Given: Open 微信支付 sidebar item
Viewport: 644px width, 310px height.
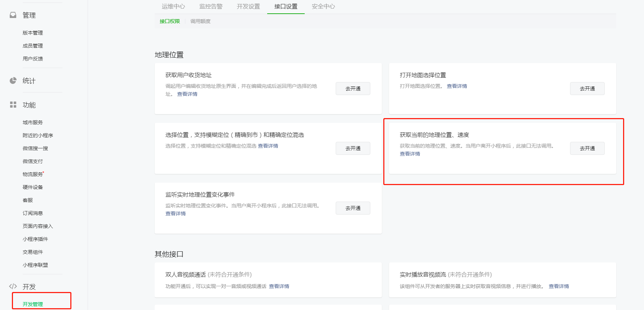Looking at the screenshot, I should click(x=33, y=161).
